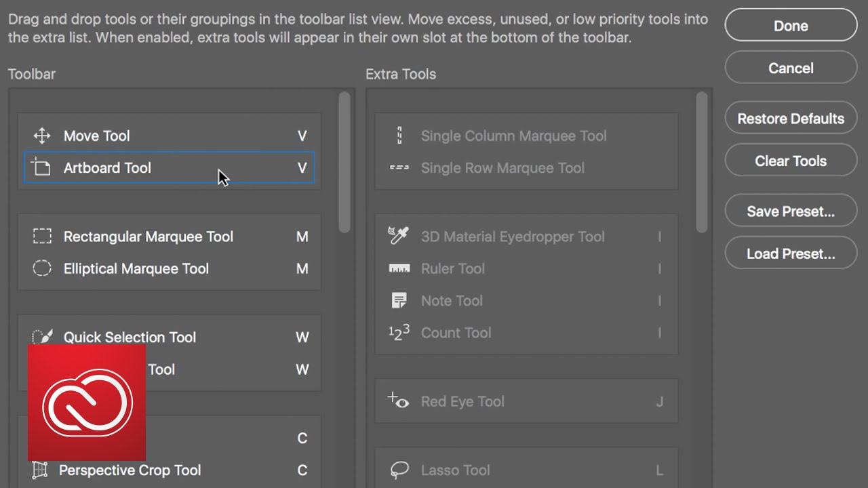Screen dimensions: 868x488
Task: Open the Load Preset dialog
Action: click(x=791, y=253)
